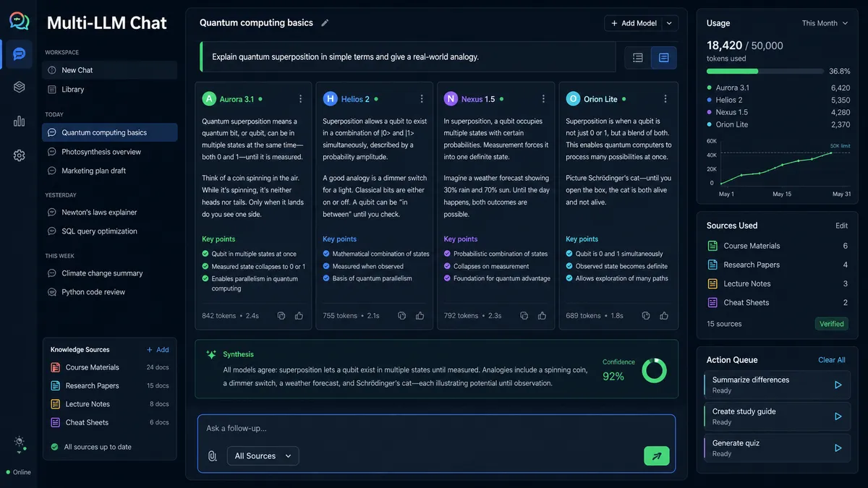Select Research Papers in Knowledge Sources

(109, 386)
